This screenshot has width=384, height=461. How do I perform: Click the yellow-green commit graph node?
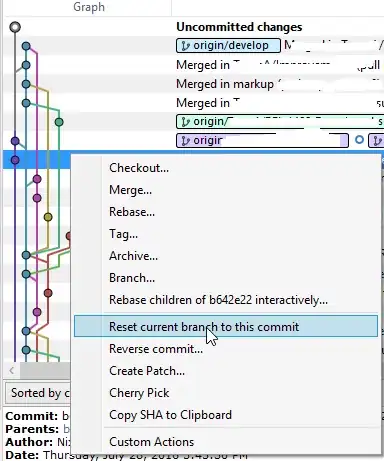pos(48,217)
